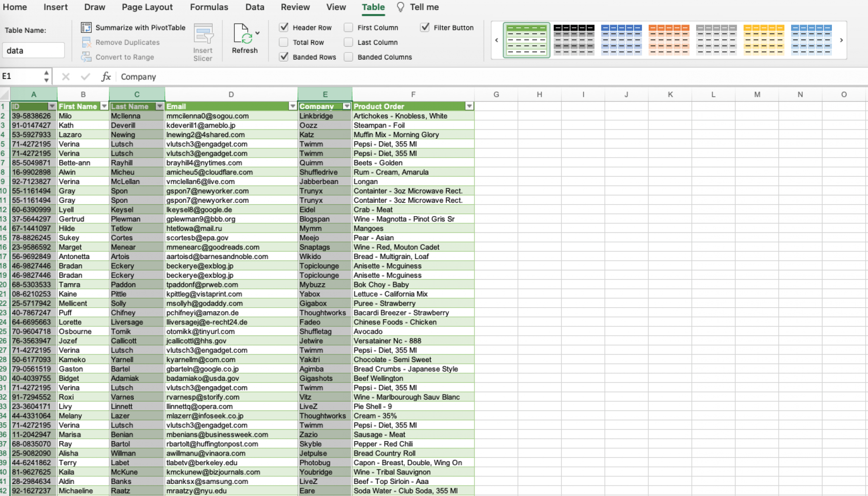This screenshot has width=868, height=496.
Task: Click the formula bar confirm checkmark icon
Action: [86, 77]
